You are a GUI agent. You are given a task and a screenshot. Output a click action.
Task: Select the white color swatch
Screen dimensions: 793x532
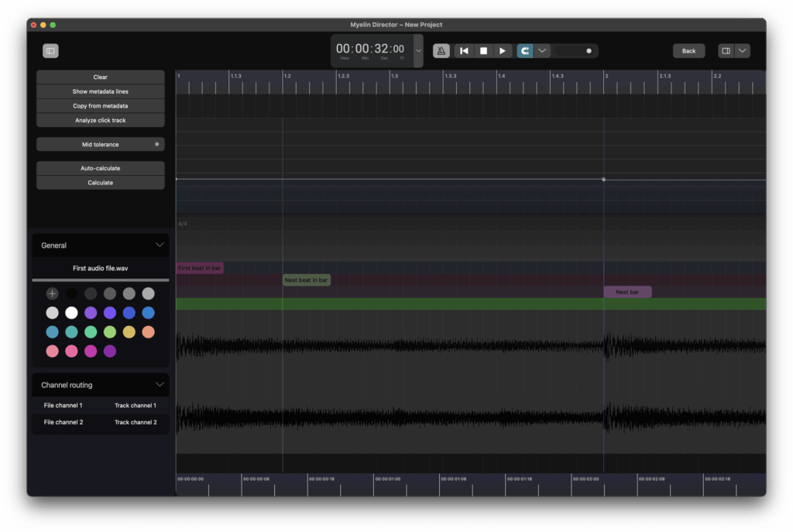[x=71, y=313]
